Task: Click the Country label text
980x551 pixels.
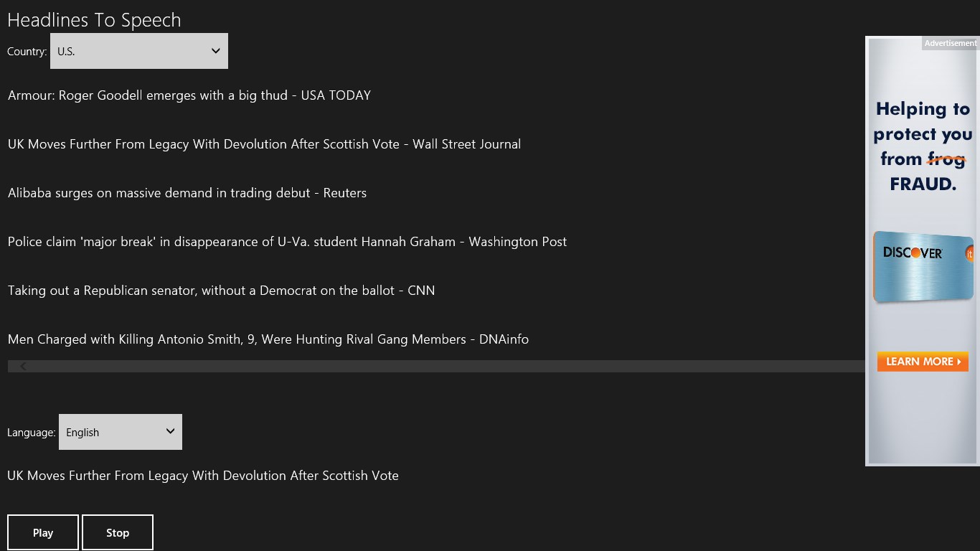Action: [27, 52]
